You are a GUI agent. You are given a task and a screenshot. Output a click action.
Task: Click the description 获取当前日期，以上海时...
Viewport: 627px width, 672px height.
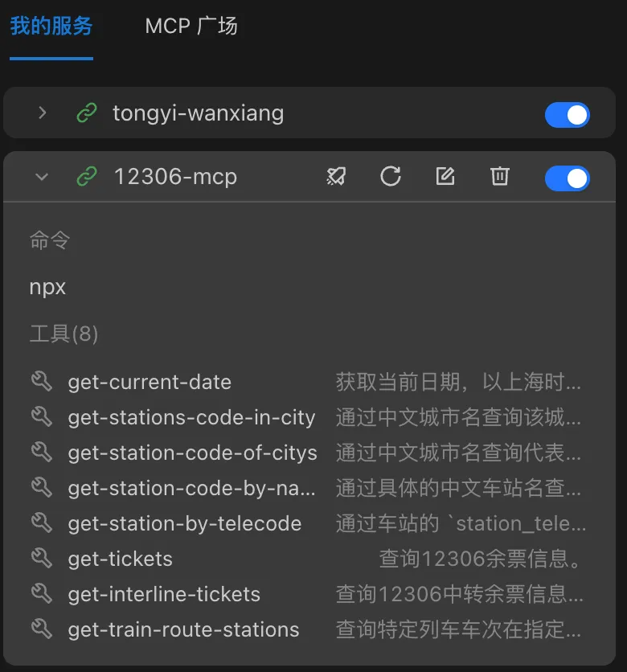coord(458,382)
